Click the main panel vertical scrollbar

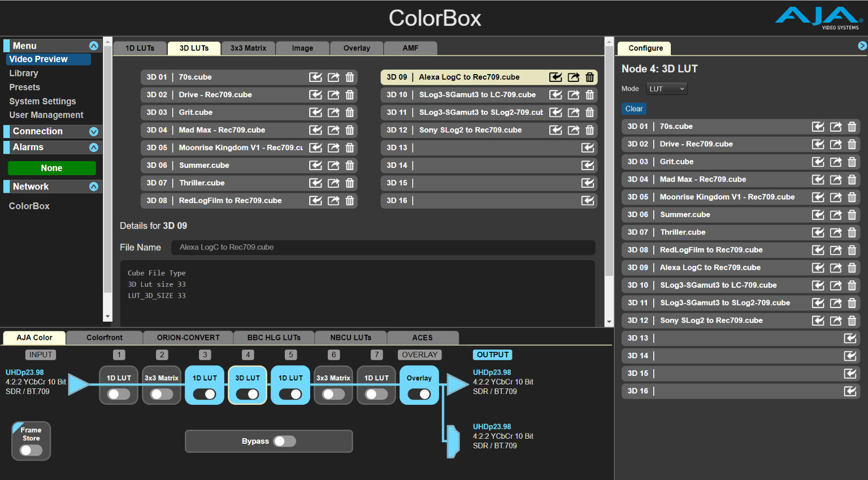coord(609,170)
